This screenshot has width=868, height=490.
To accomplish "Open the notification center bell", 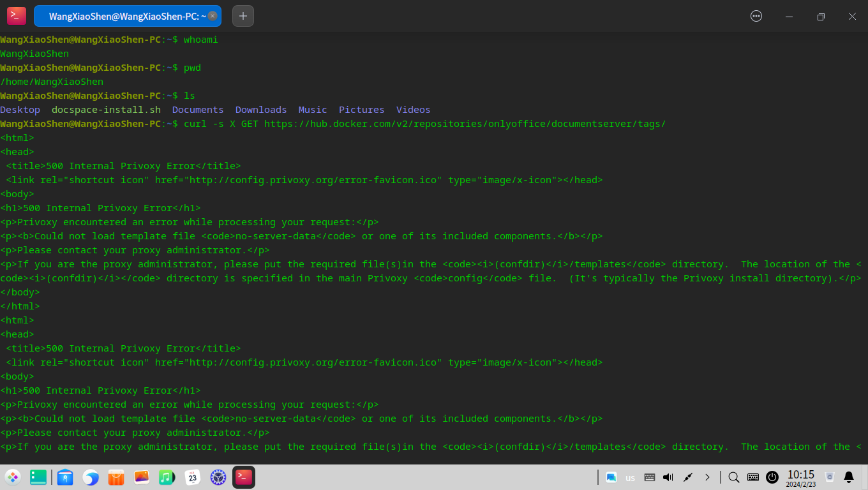I will click(849, 477).
